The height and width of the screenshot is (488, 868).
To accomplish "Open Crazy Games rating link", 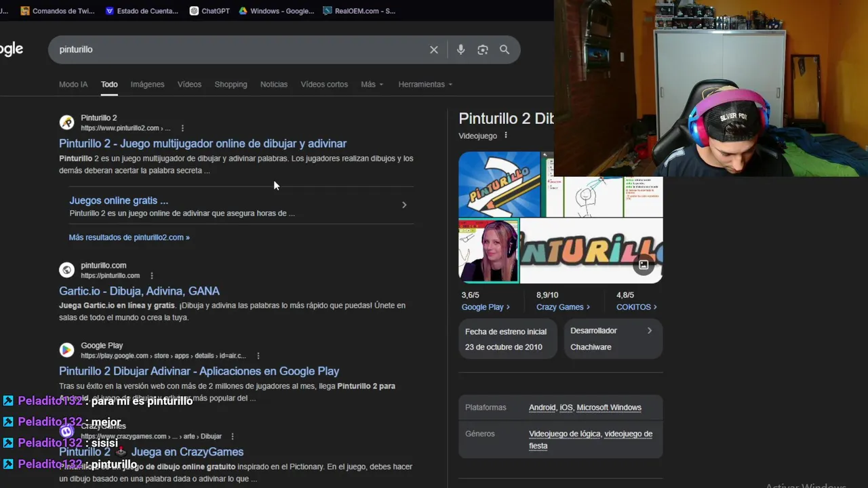I will point(563,307).
